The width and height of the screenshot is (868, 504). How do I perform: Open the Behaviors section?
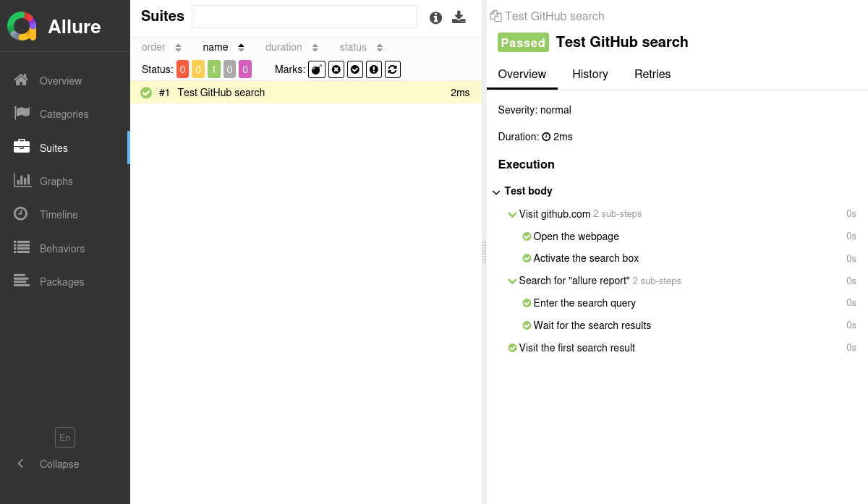(61, 249)
